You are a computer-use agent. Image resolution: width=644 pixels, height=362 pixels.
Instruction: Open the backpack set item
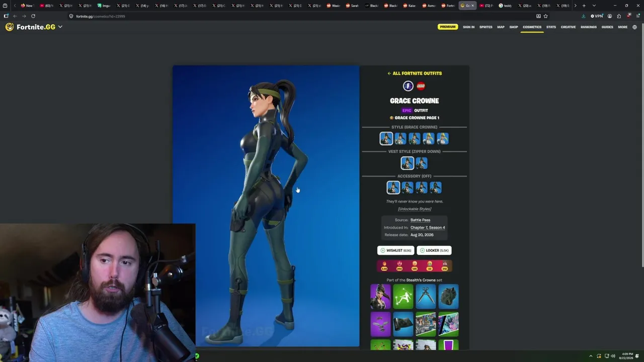(448, 297)
